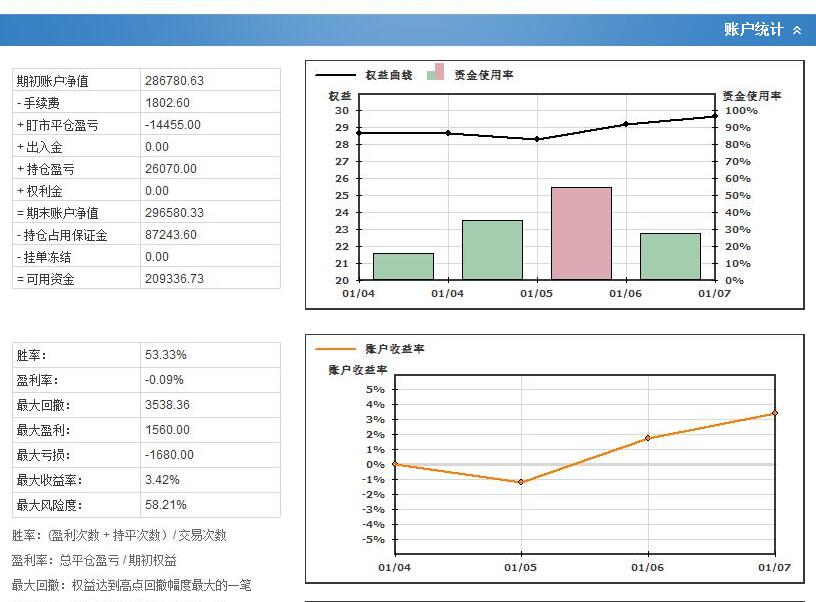This screenshot has height=602, width=816.
Task: Select the first green bar at 01/04
Action: tap(403, 266)
